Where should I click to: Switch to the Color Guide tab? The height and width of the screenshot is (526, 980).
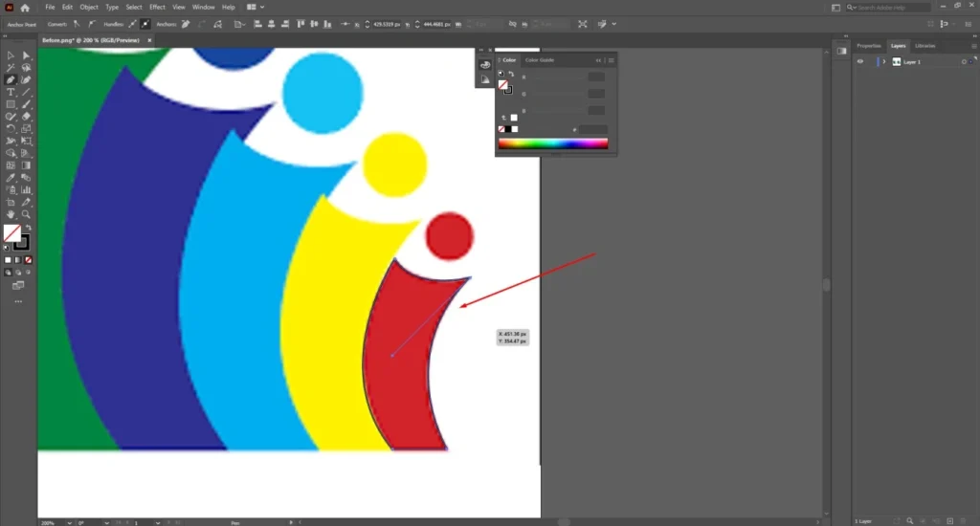point(540,60)
